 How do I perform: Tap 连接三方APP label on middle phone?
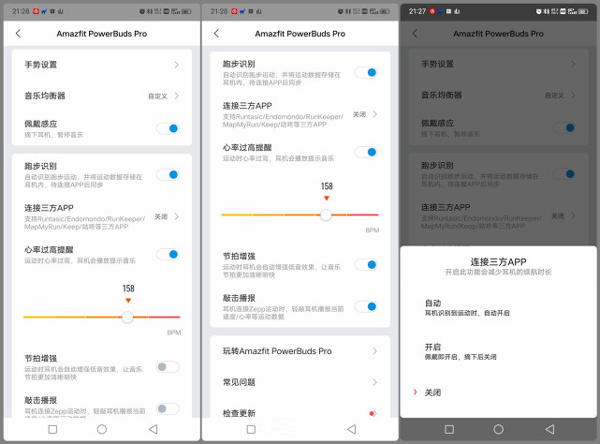pos(247,106)
